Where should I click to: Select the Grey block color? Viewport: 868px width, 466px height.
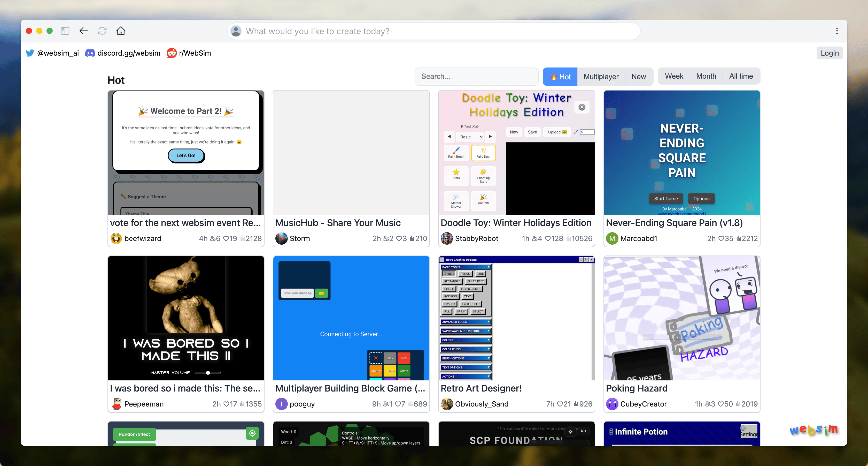click(390, 358)
